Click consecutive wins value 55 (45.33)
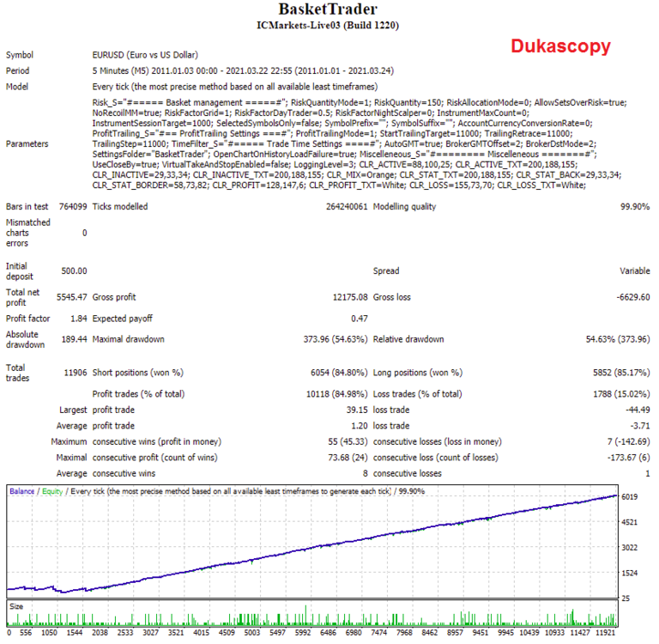Screen dimensions: 659x644 click(348, 441)
